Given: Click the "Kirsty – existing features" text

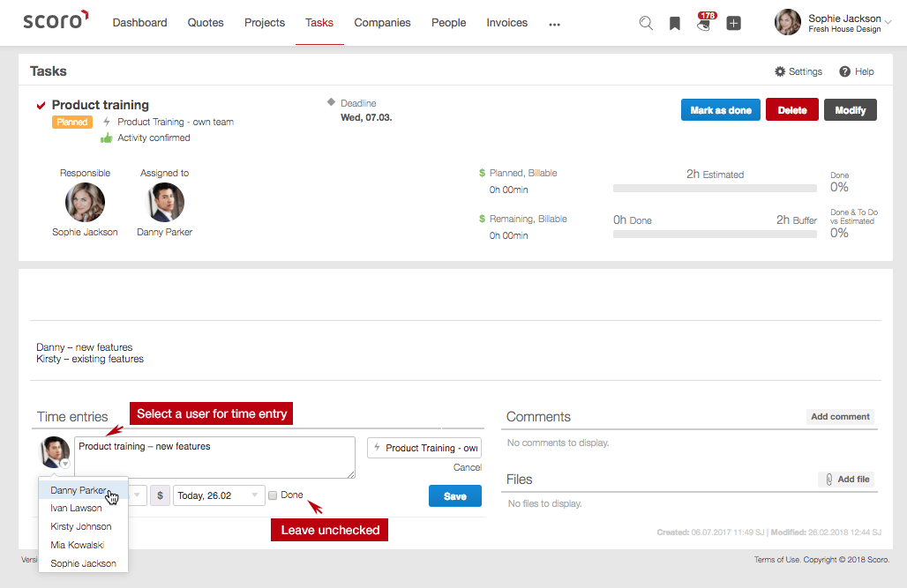Looking at the screenshot, I should point(90,359).
